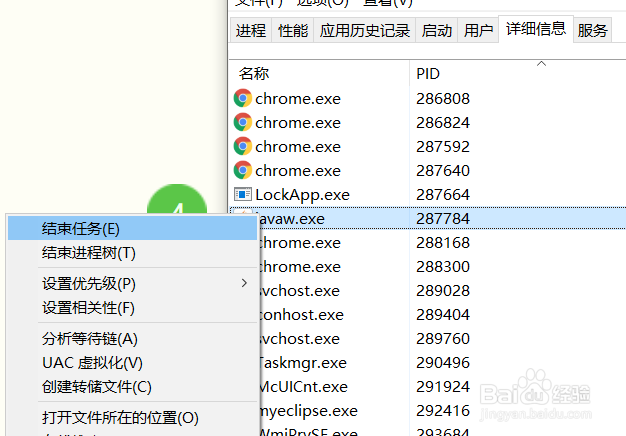
Task: Click chrome icon for PID 286808
Action: pos(243,98)
